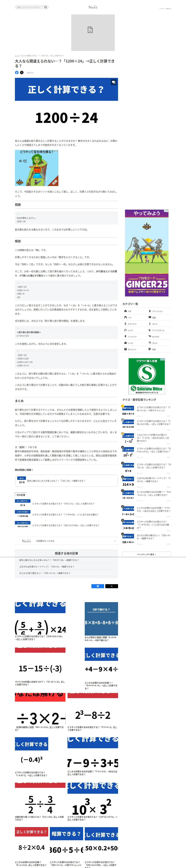Close the Sateraito Office ad

point(164,359)
